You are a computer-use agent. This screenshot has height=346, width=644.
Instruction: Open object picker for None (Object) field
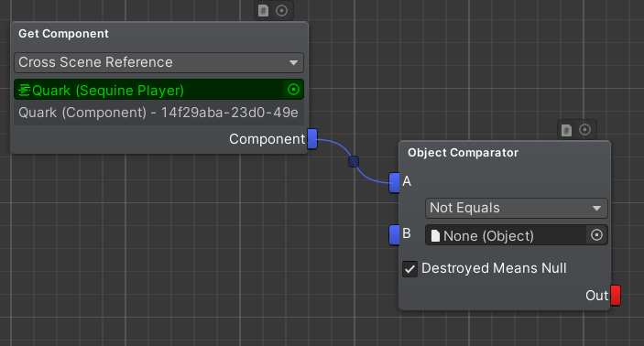point(596,235)
